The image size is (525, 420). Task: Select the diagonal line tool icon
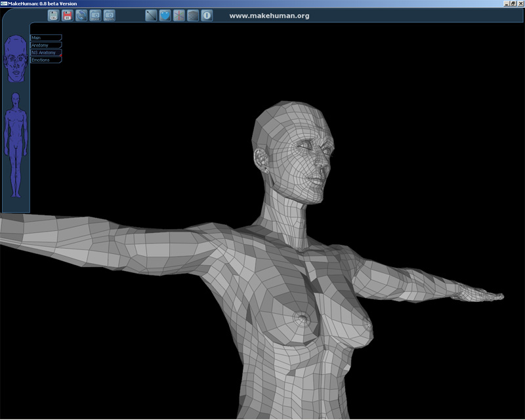pyautogui.click(x=151, y=15)
